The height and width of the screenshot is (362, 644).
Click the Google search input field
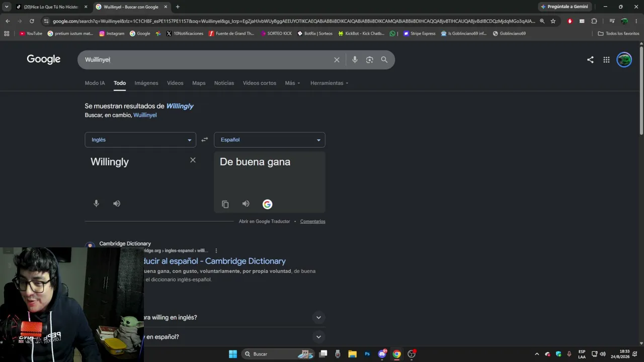tap(206, 60)
